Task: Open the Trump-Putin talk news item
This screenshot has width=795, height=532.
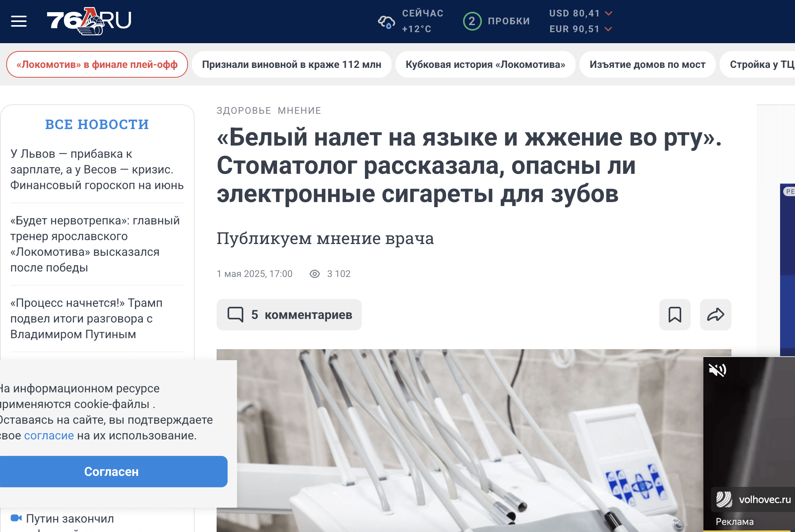Action: point(86,319)
